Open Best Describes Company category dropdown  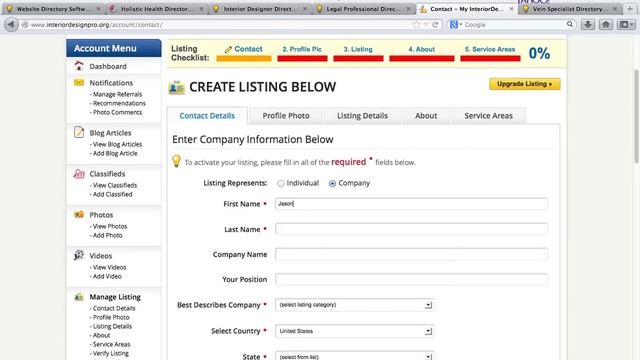354,305
